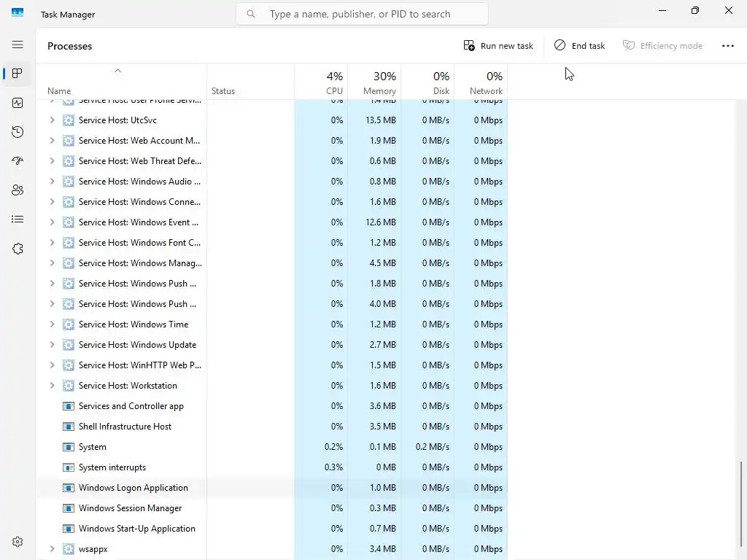Viewport: 747px width, 560px height.
Task: Click the Task Manager app icon
Action: [18, 12]
